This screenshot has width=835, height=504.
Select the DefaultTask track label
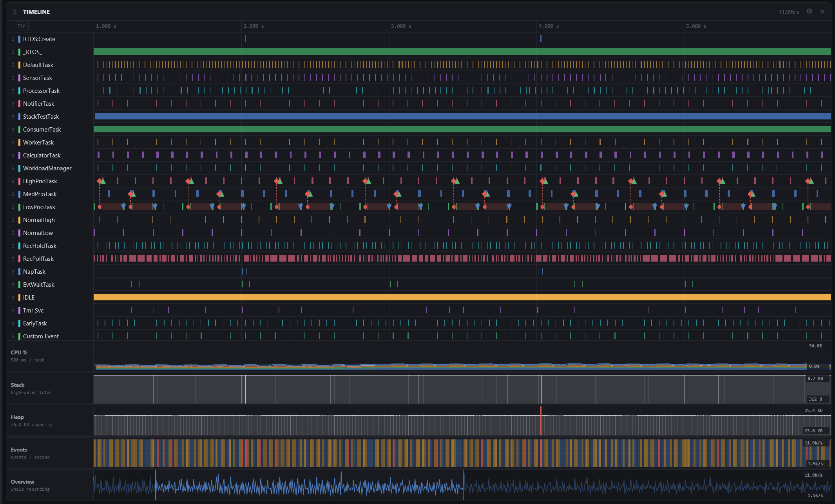pyautogui.click(x=38, y=65)
